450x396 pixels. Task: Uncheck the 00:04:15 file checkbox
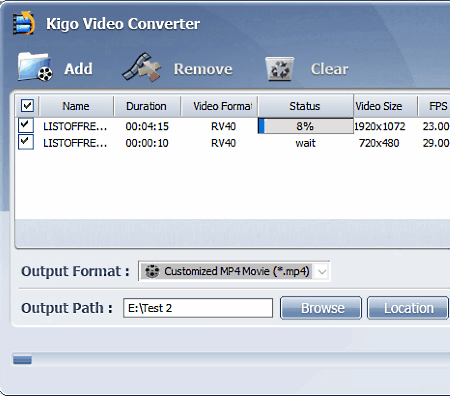point(26,126)
